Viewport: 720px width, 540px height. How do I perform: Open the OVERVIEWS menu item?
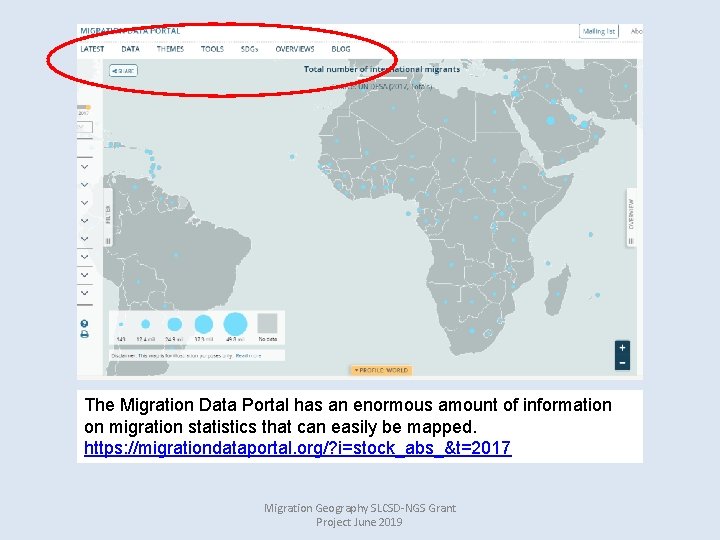pos(295,49)
